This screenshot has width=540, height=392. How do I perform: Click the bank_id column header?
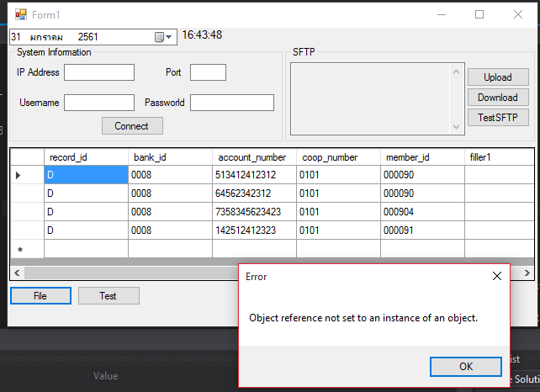click(170, 157)
